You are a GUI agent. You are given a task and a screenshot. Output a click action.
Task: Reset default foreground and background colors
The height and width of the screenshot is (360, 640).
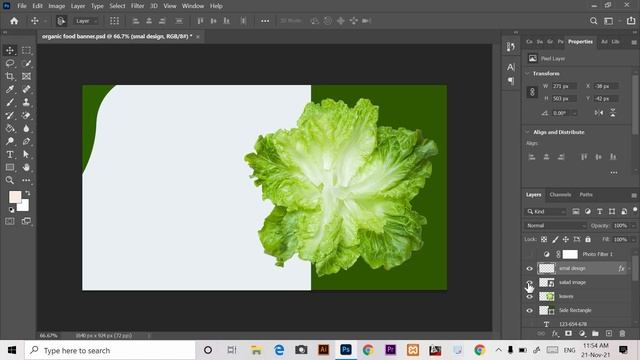coord(11,210)
